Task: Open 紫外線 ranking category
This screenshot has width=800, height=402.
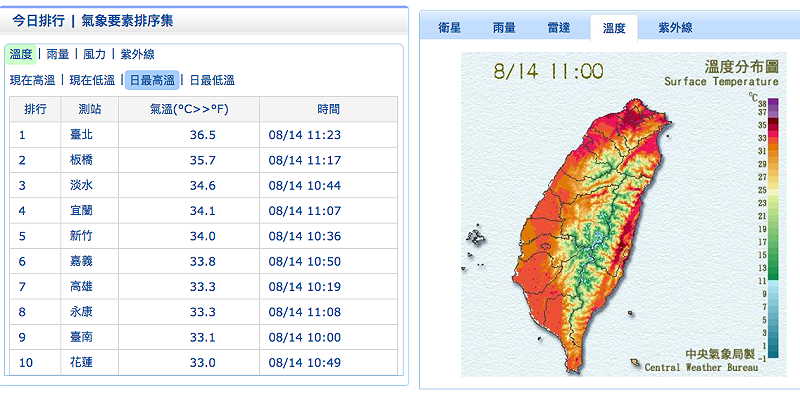Action: (x=137, y=54)
